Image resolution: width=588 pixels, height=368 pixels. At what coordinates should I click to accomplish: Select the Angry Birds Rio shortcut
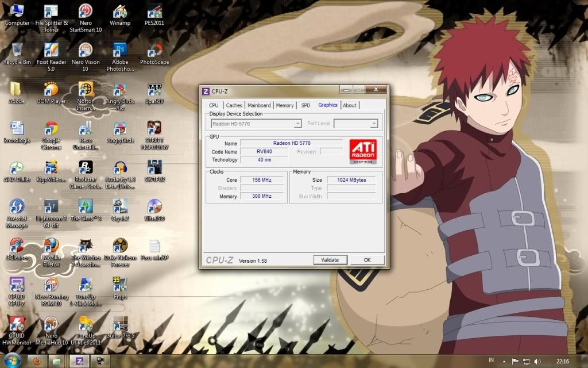pyautogui.click(x=120, y=97)
